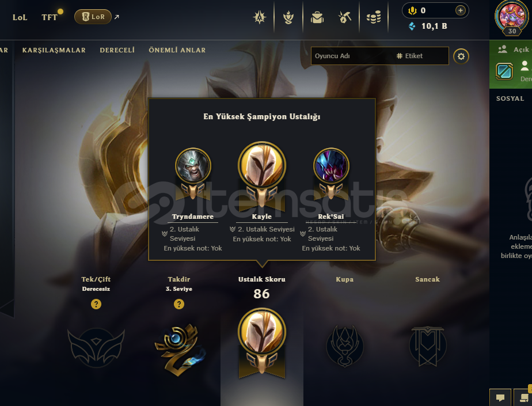The width and height of the screenshot is (532, 406).
Task: Open the DERECELİ tab
Action: click(117, 50)
